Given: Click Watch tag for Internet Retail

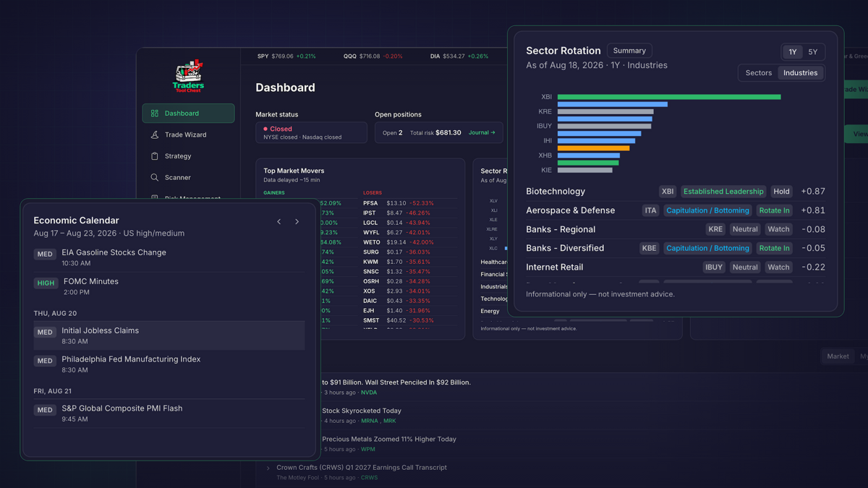Looking at the screenshot, I should point(778,267).
